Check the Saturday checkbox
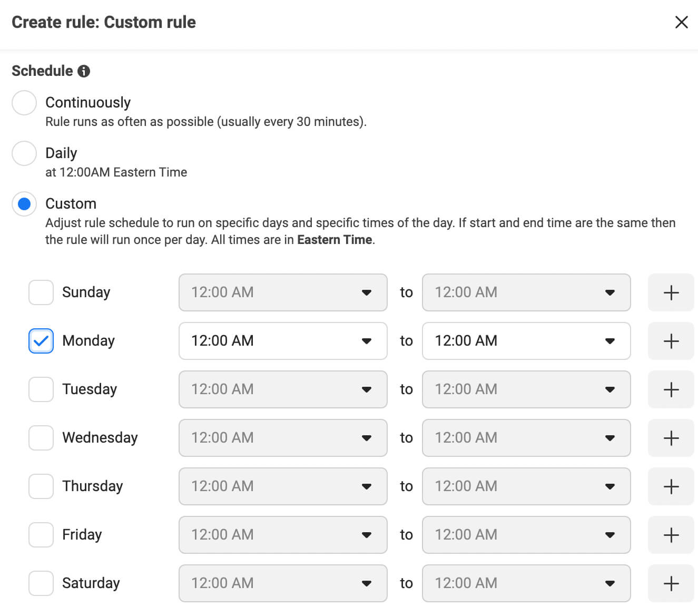Screen dimensions: 698x616 (41, 583)
